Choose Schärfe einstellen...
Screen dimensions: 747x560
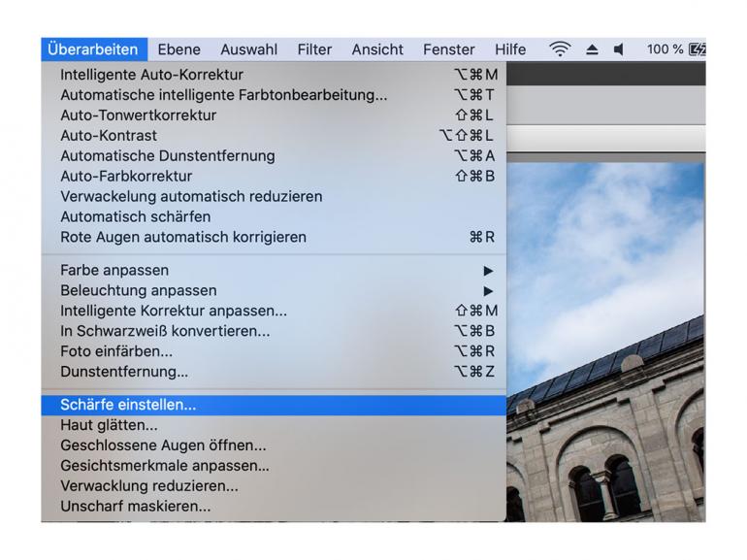pos(274,405)
